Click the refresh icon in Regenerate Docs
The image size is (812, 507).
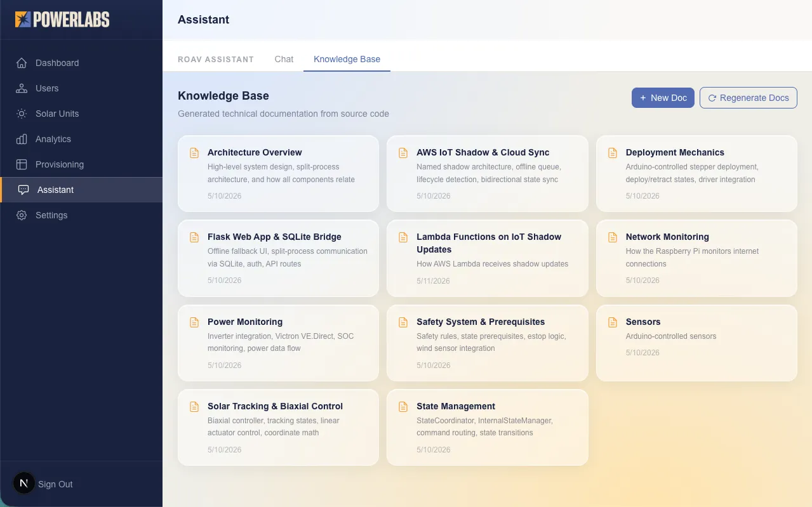click(x=712, y=98)
